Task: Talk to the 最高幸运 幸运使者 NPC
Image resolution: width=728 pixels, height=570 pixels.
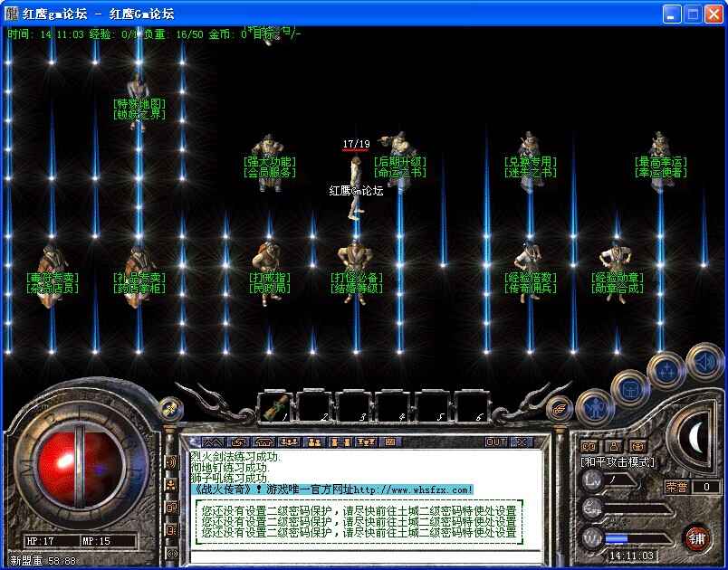Action: [660, 161]
